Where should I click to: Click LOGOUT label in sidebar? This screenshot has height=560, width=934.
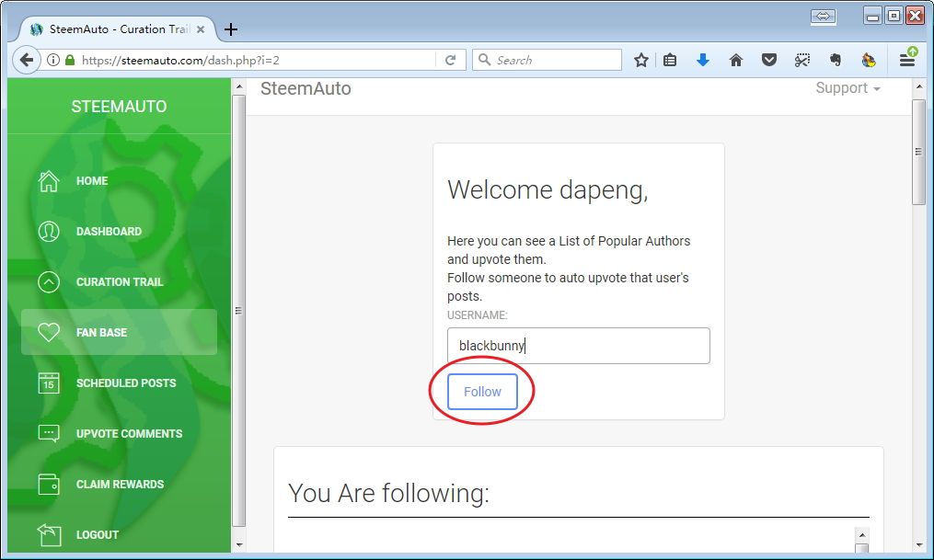pyautogui.click(x=98, y=535)
